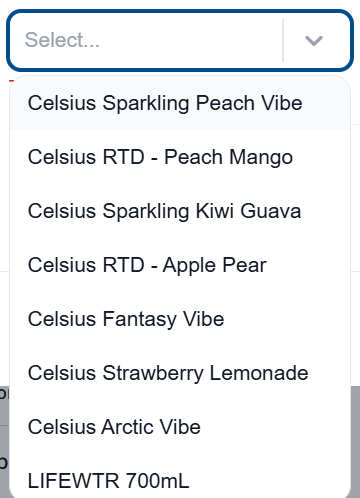Focus the blue-outlined select box
Screen dimensions: 360x498
[x=180, y=40]
